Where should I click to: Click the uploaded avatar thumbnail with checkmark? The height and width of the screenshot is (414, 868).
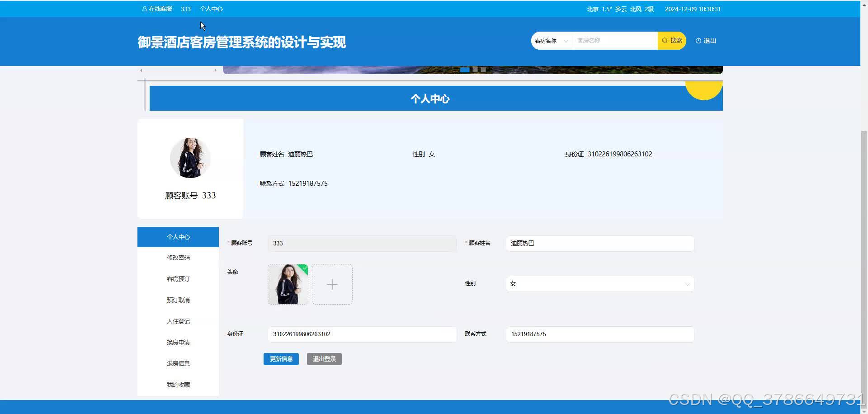tap(288, 284)
